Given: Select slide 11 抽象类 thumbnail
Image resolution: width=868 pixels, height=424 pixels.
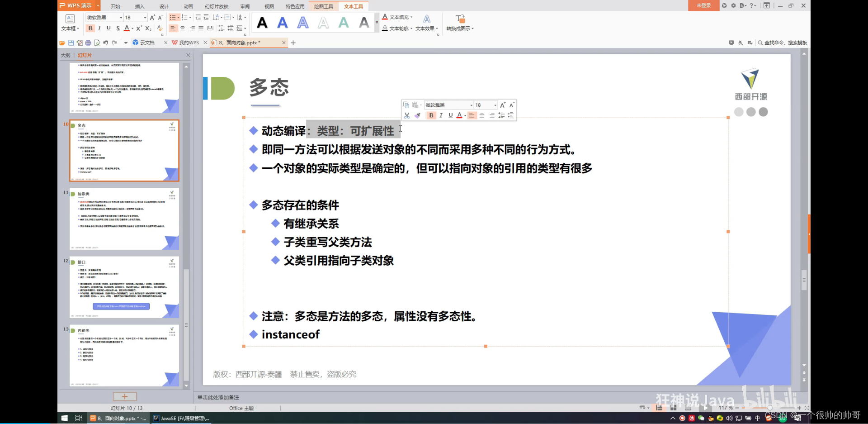Looking at the screenshot, I should (x=124, y=219).
